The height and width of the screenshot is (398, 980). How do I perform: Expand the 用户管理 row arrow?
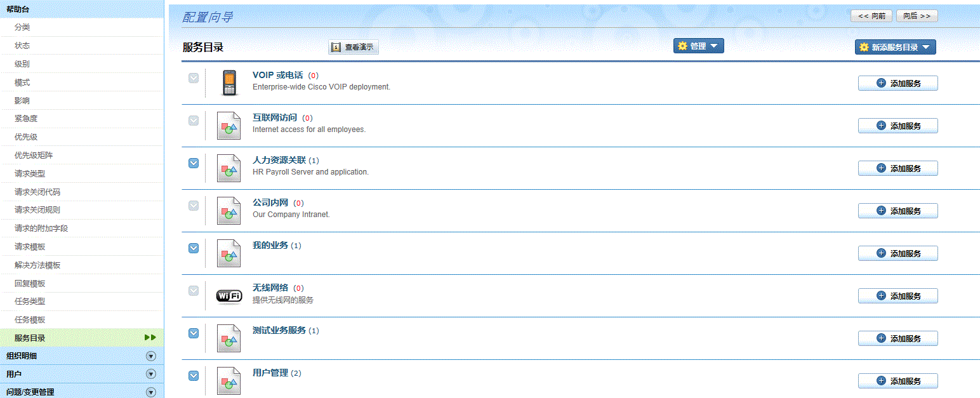point(194,376)
